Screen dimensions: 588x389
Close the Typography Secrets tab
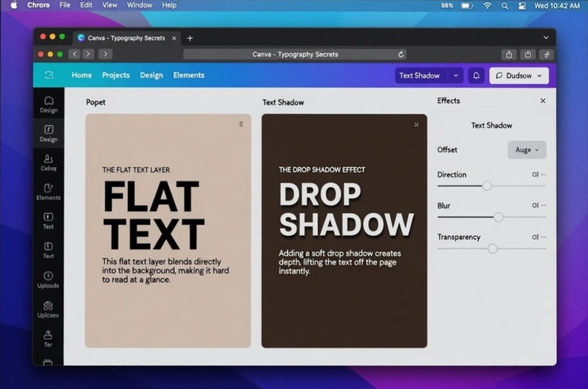point(174,38)
